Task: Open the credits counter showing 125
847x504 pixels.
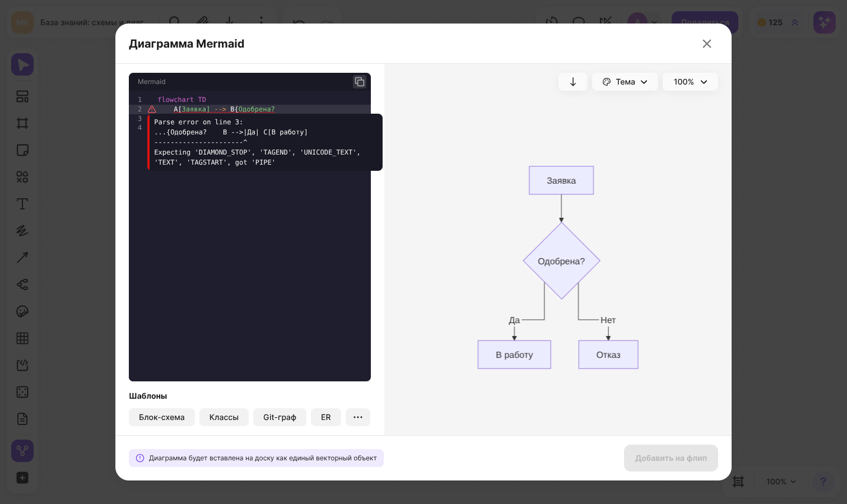Action: pyautogui.click(x=778, y=22)
